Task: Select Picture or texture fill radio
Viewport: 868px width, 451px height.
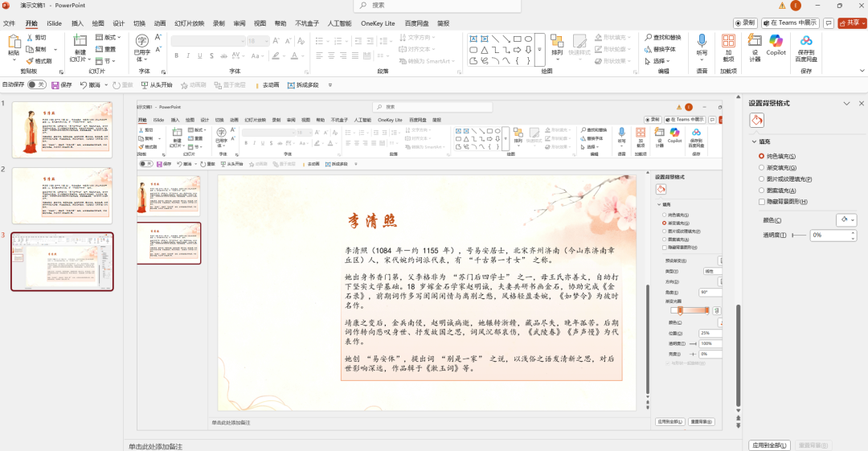Action: (x=762, y=179)
